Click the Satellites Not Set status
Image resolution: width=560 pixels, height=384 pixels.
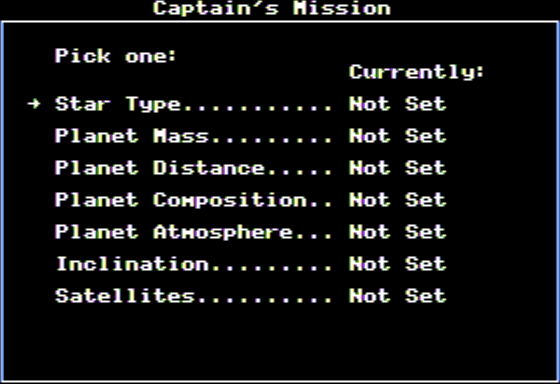pyautogui.click(x=398, y=296)
